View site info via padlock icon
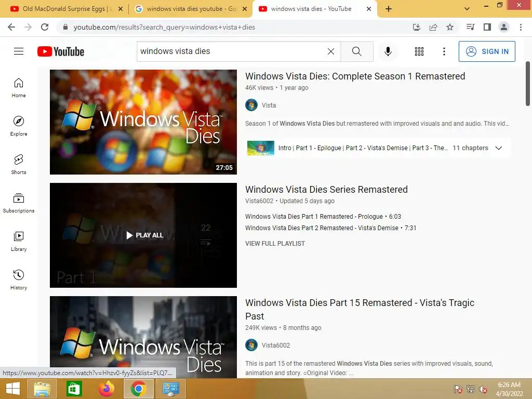This screenshot has height=399, width=532. pyautogui.click(x=65, y=27)
